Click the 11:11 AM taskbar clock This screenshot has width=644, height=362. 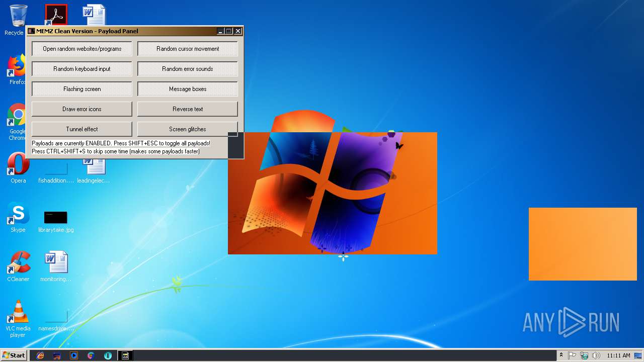pyautogui.click(x=618, y=355)
